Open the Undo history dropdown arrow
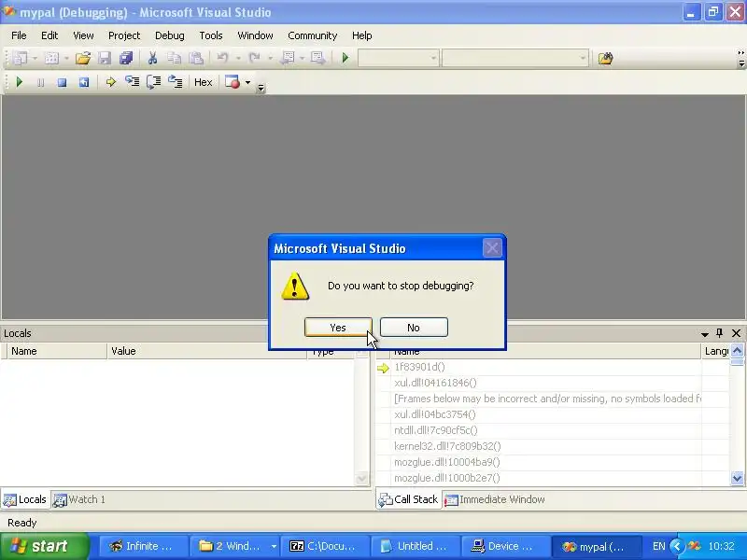 [x=238, y=58]
